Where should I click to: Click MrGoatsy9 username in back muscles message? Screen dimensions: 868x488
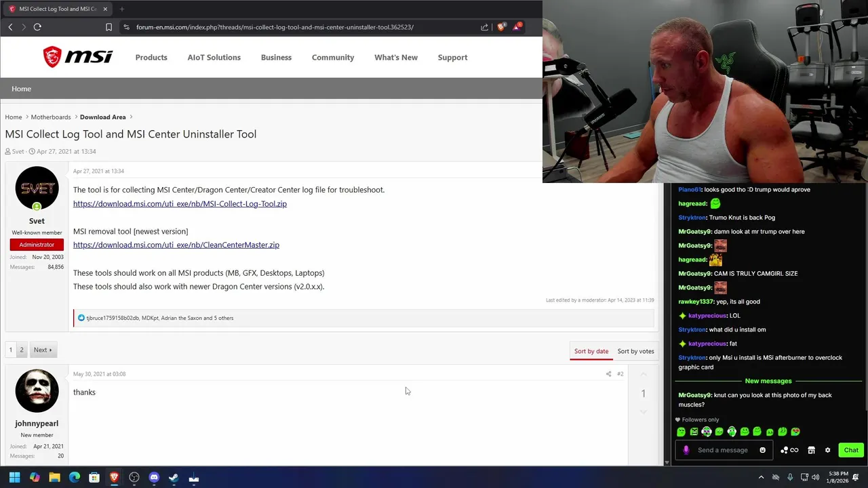click(x=695, y=395)
